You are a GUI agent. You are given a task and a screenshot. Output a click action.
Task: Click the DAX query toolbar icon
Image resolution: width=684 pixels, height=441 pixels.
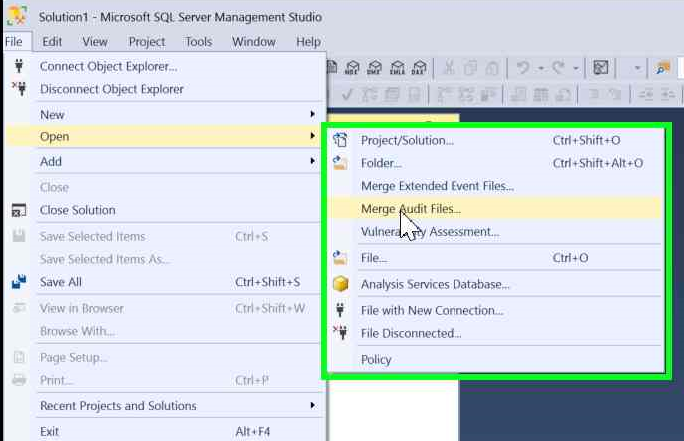419,68
